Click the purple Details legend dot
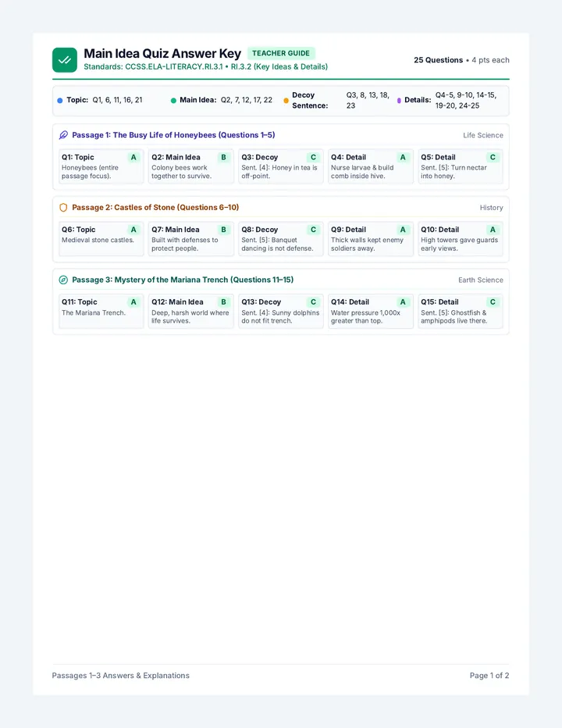The image size is (562, 728). 399,100
